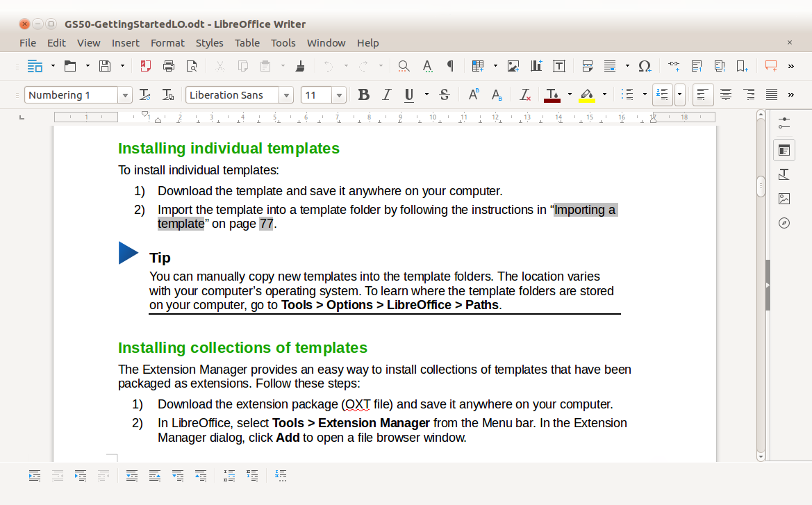Screen dimensions: 812x505
Task: Clear direct formatting from the text
Action: (524, 94)
